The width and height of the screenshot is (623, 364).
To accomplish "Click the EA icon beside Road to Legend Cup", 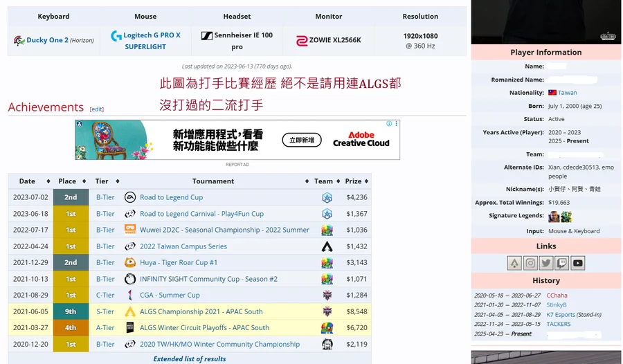I will tap(130, 197).
